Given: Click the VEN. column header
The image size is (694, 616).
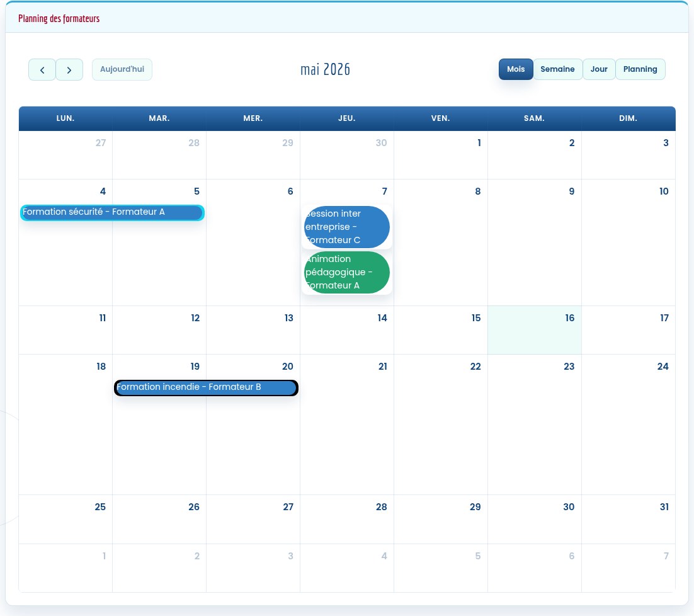Looking at the screenshot, I should pyautogui.click(x=441, y=118).
